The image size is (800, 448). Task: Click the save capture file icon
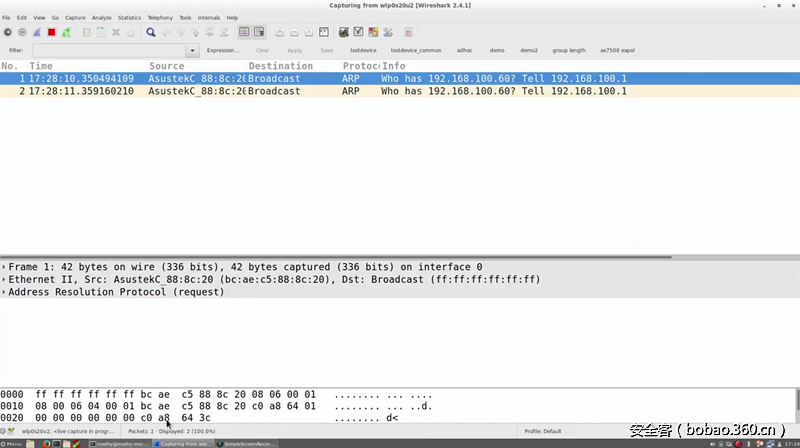click(x=102, y=32)
